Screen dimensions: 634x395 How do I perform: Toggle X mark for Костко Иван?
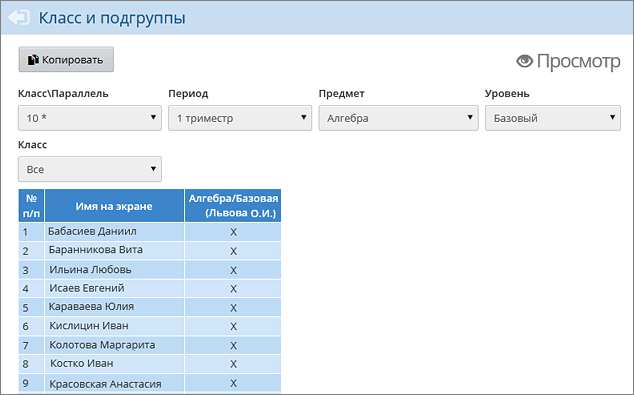[233, 364]
